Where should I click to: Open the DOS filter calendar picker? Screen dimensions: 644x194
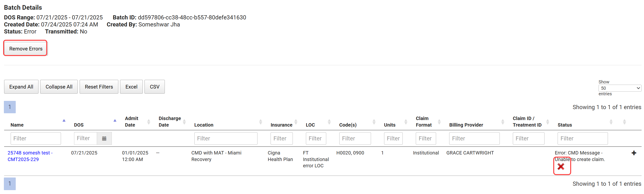click(104, 138)
